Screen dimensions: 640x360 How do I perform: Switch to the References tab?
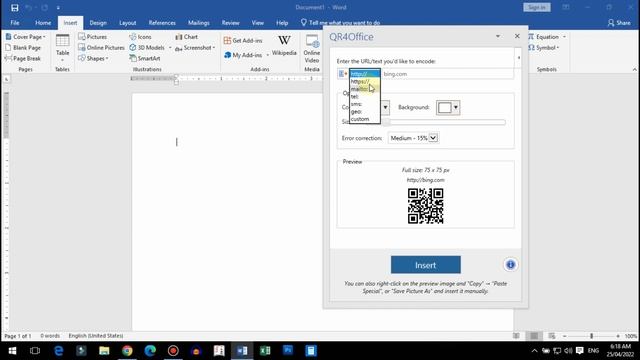[x=162, y=23]
